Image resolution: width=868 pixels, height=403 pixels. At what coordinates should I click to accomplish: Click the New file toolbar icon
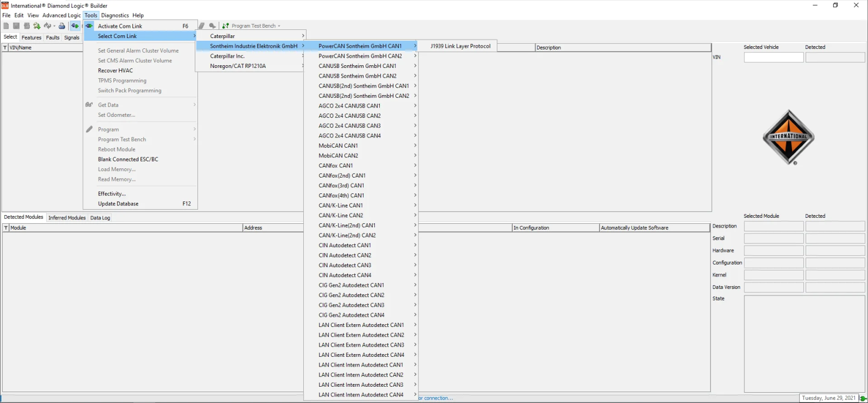click(6, 26)
